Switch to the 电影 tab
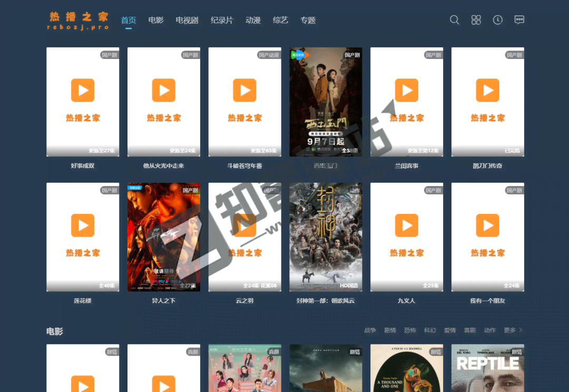The image size is (569, 392). (156, 20)
